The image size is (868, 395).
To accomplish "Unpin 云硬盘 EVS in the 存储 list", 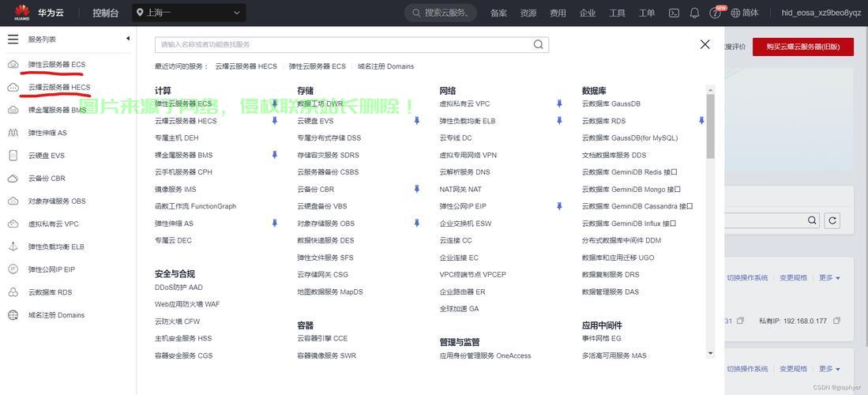I will pyautogui.click(x=417, y=121).
